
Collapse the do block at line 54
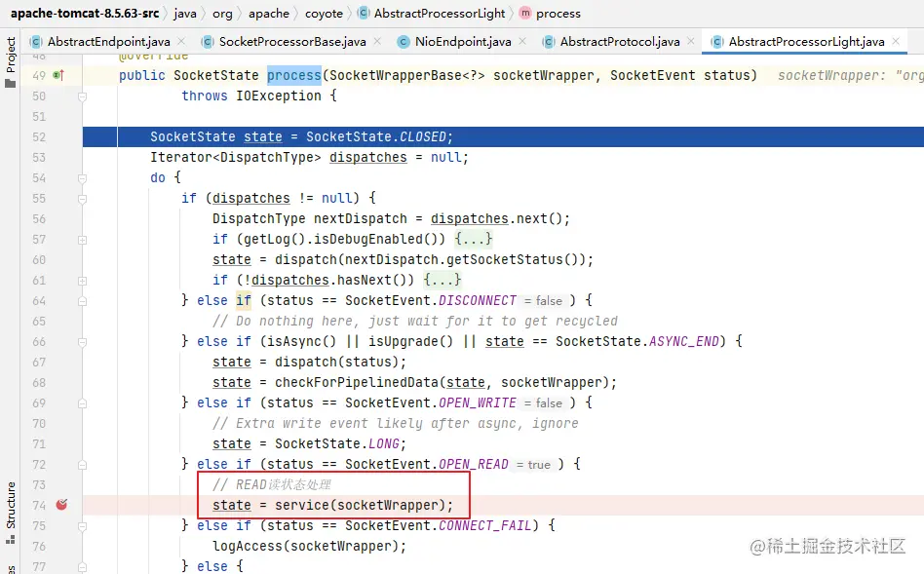pos(83,178)
